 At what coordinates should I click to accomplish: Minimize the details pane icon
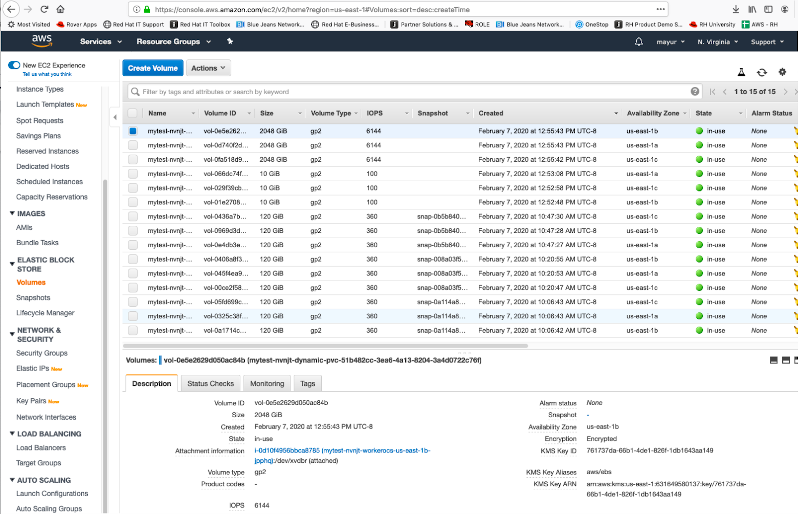tap(773, 360)
